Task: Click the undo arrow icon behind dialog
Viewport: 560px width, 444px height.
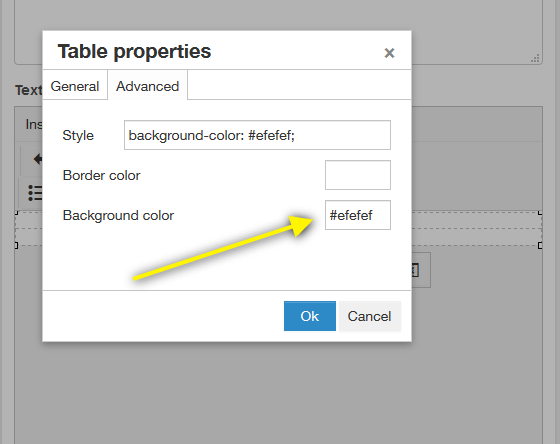Action: (38, 159)
